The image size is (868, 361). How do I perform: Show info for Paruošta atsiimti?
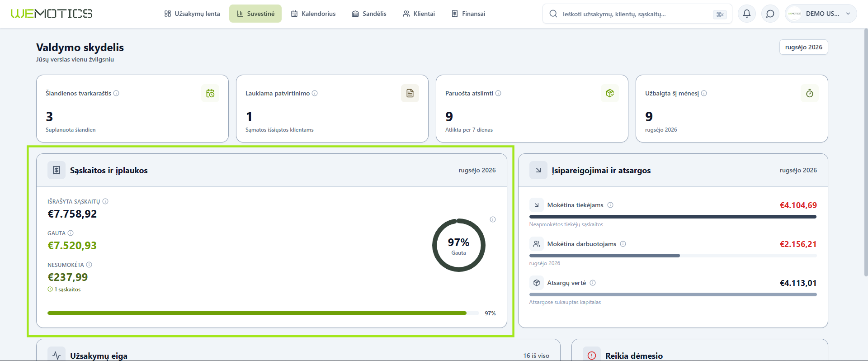click(x=498, y=93)
